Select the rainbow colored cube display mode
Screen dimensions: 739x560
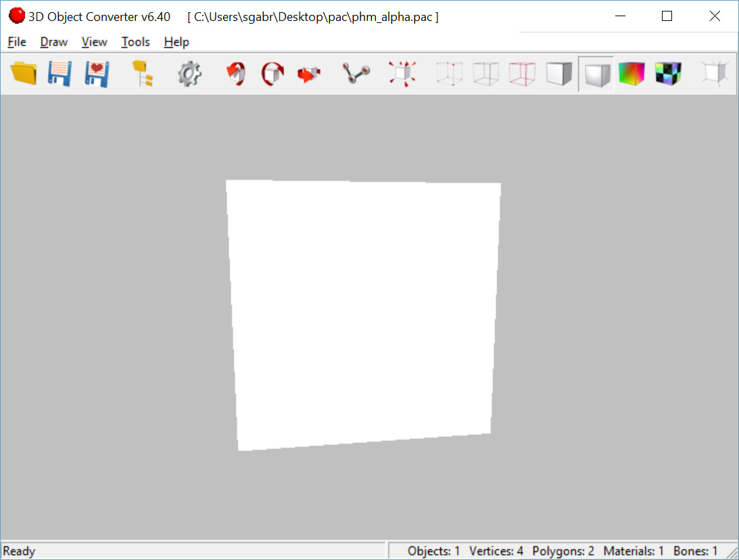632,73
